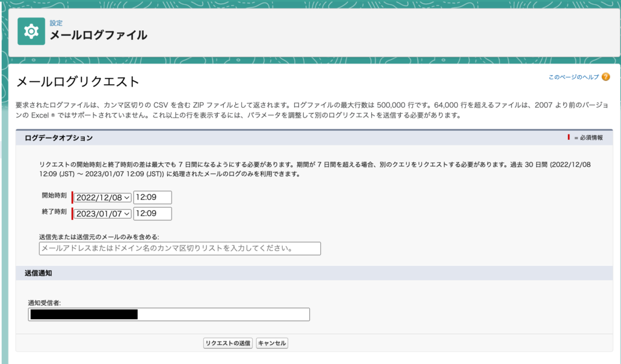Click the end time 12:09 field
Screen dimensions: 621x364
tap(152, 214)
